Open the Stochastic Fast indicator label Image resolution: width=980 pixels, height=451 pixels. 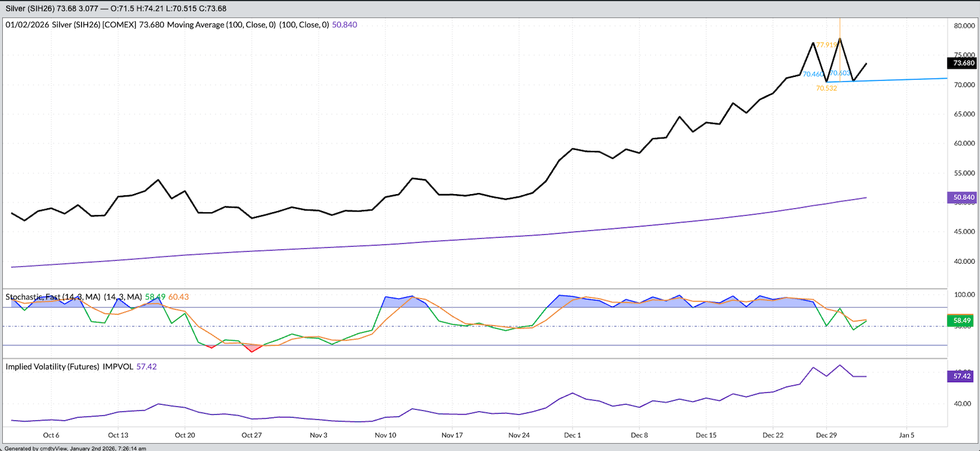pos(53,297)
